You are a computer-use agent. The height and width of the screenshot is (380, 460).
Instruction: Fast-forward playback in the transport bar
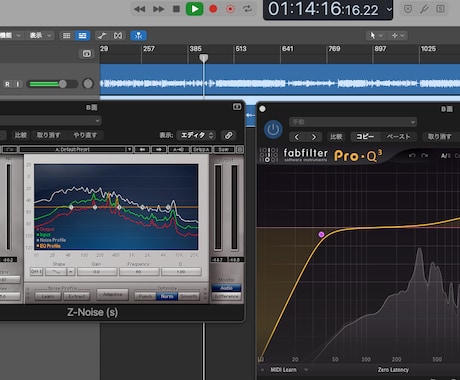158,9
